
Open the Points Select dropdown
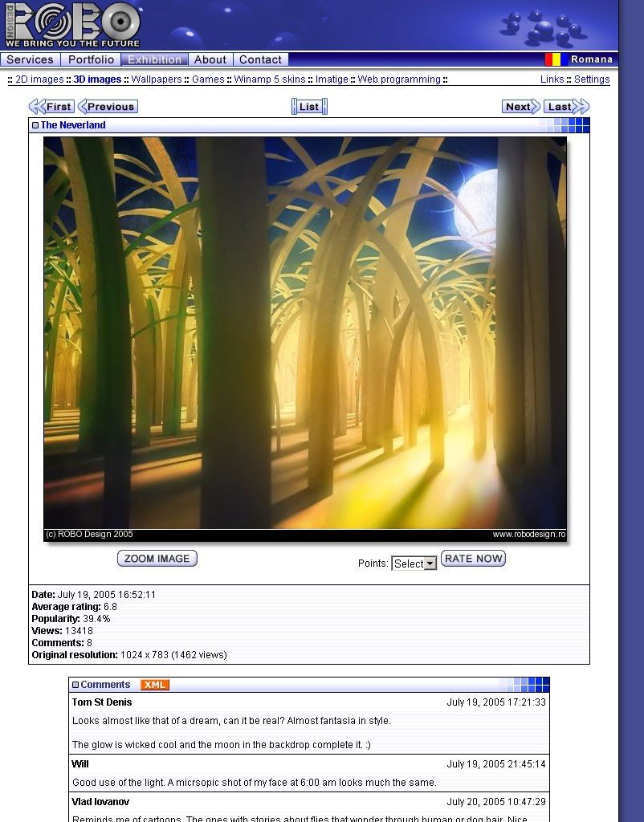pyautogui.click(x=414, y=564)
